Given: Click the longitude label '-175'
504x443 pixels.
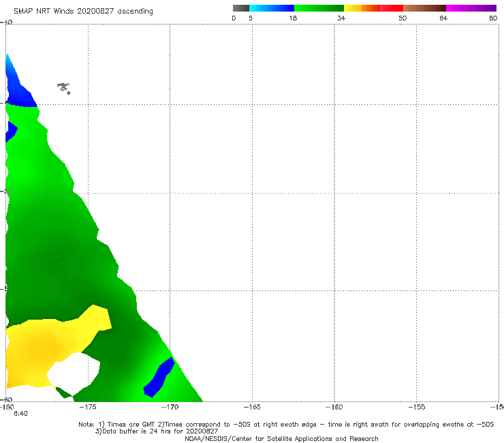Looking at the screenshot, I should (88, 407).
